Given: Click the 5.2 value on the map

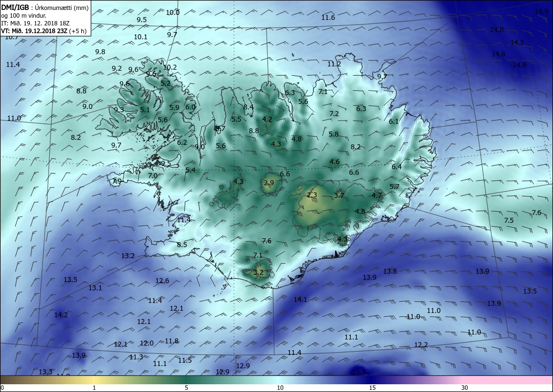Looking at the screenshot, I should coord(165,83).
